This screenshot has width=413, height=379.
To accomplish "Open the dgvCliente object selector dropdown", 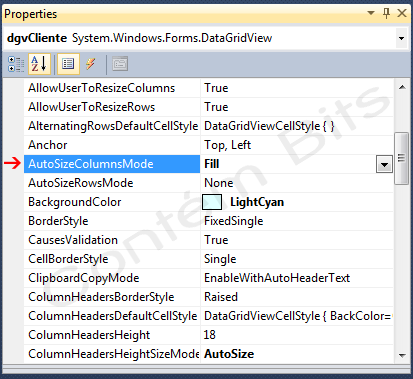I will click(401, 38).
